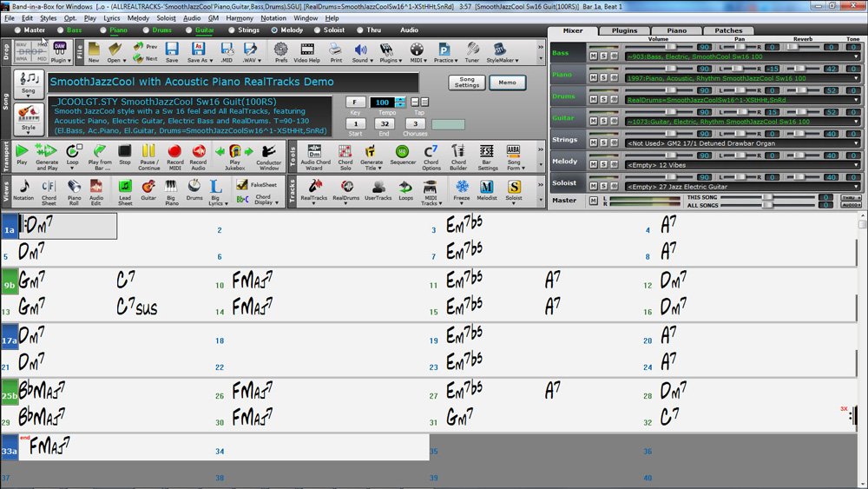
Task: Click the End bar 32 button
Action: [x=385, y=124]
